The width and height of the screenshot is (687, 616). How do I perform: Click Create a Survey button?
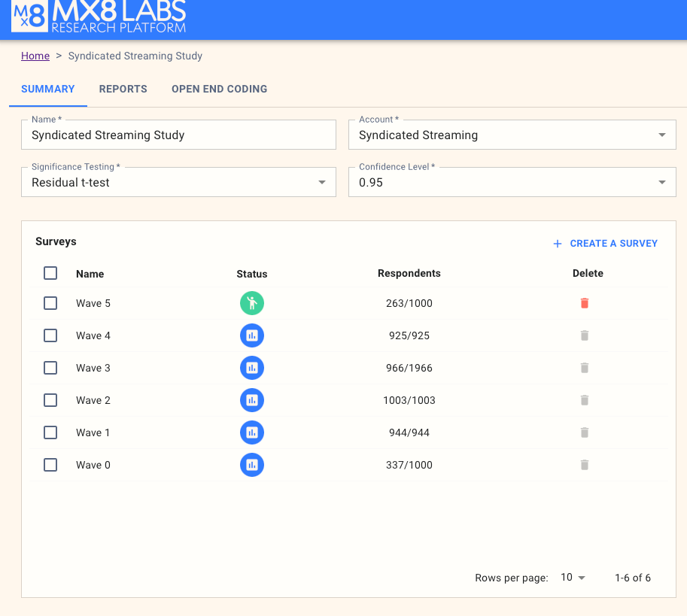click(x=605, y=244)
